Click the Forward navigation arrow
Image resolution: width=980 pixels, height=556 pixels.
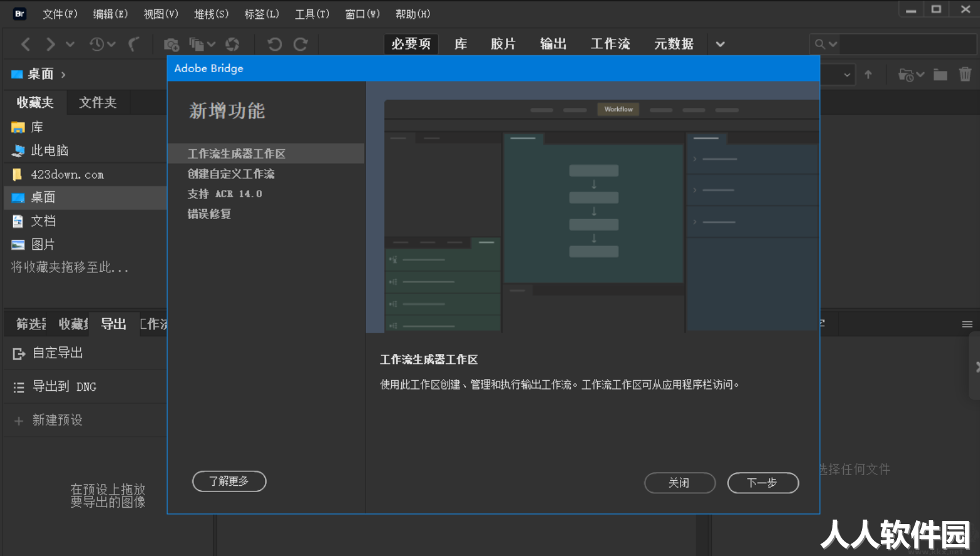tap(50, 44)
